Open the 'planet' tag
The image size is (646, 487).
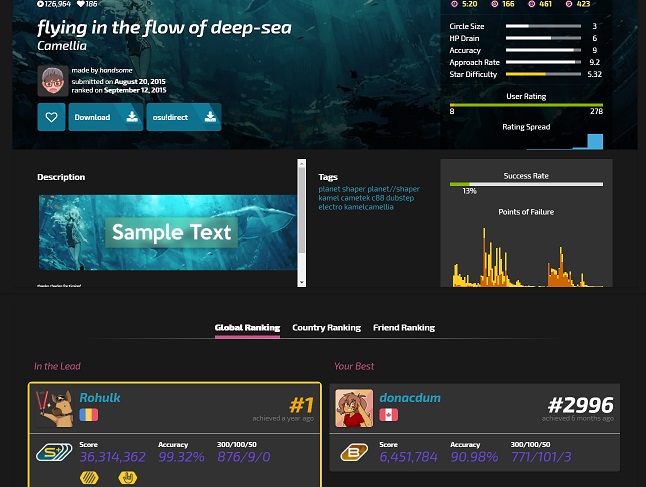[x=329, y=189]
